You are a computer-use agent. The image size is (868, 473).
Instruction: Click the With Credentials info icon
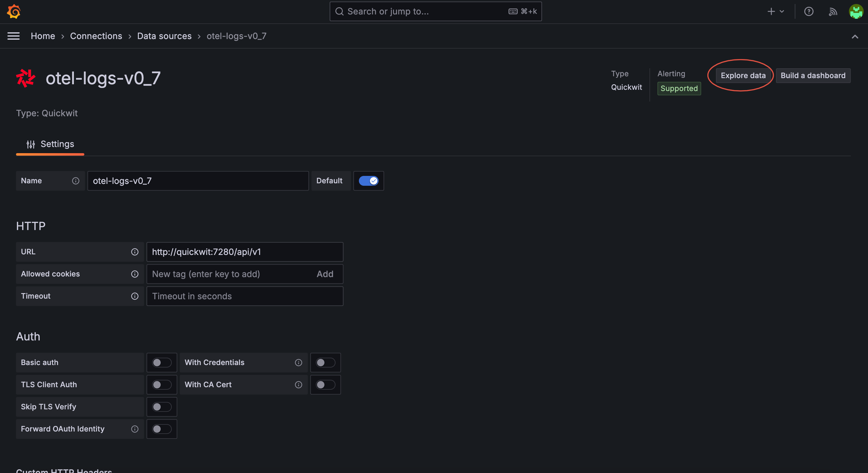click(x=299, y=363)
